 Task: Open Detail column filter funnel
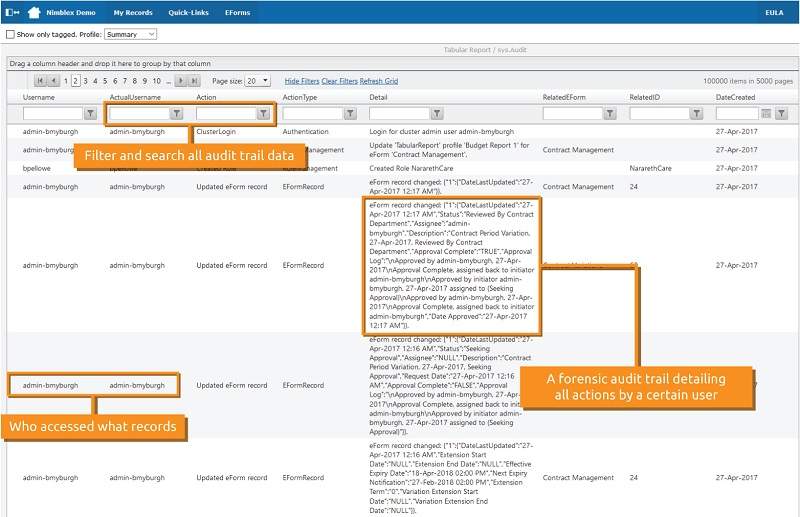[x=437, y=113]
